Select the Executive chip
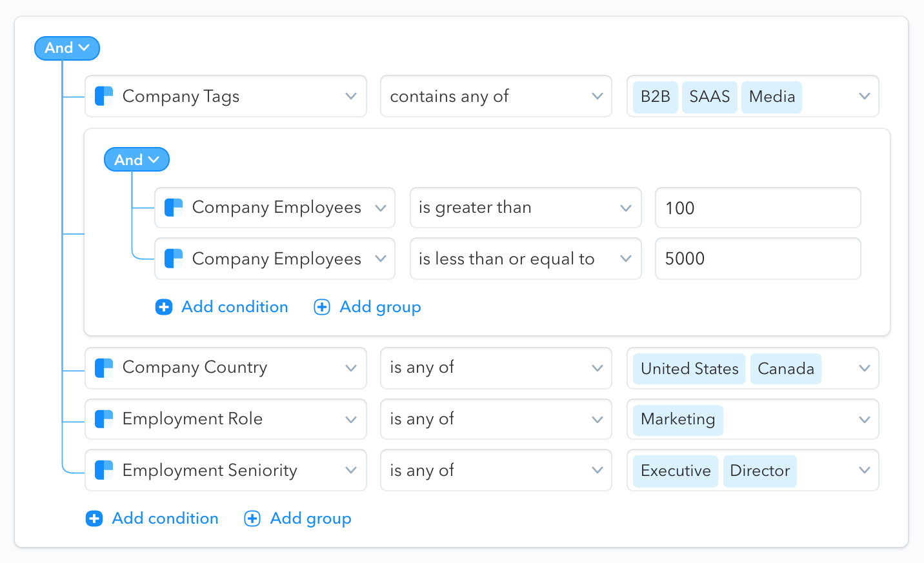924x563 pixels. click(x=676, y=471)
